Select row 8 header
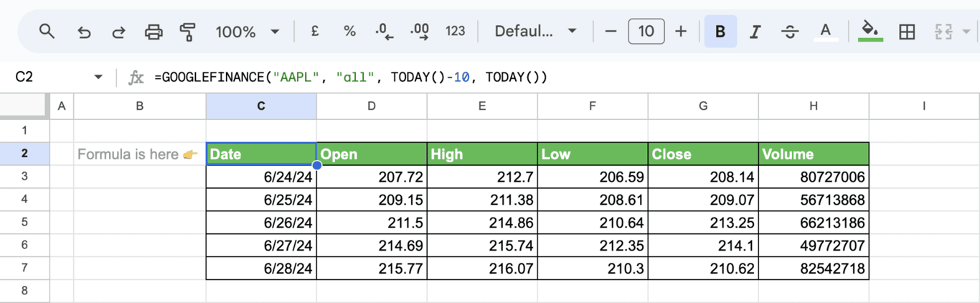This screenshot has height=303, width=980. (x=24, y=291)
